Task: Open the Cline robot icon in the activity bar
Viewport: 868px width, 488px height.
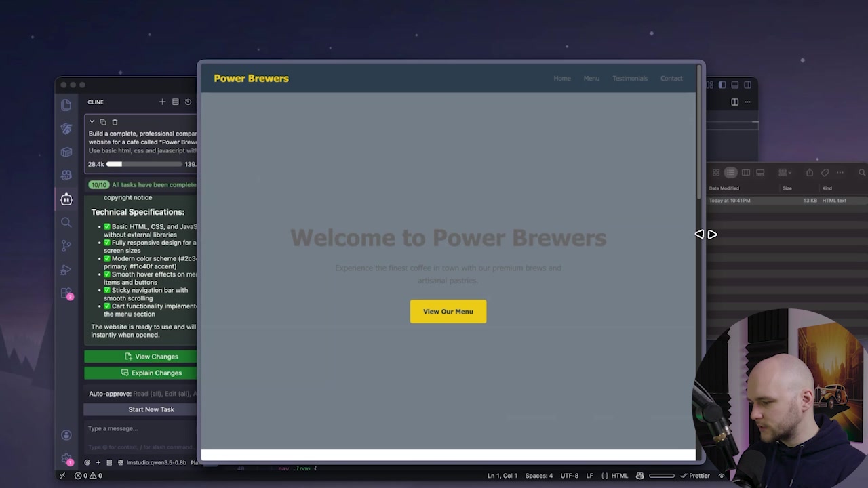Action: click(66, 199)
